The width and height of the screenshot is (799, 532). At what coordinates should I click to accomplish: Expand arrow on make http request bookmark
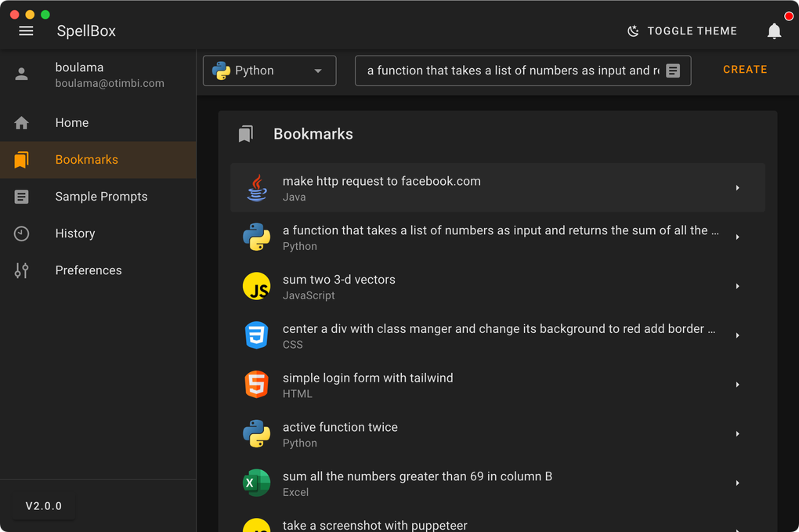pos(737,188)
